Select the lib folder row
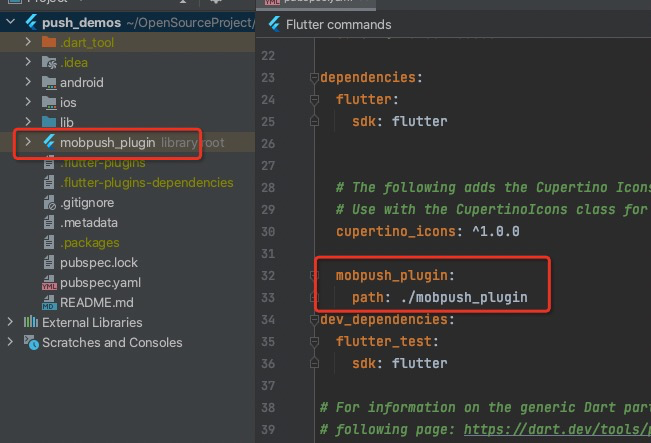The image size is (651, 443). pyautogui.click(x=127, y=122)
